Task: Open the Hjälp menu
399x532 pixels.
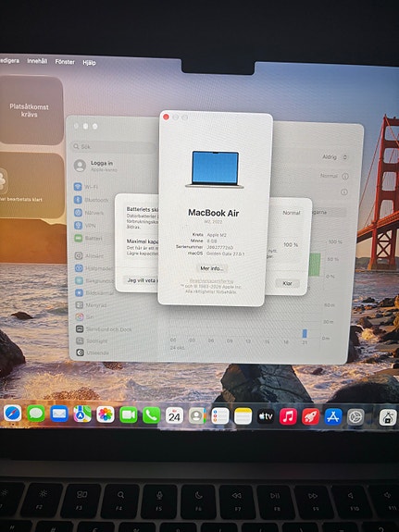Action: click(89, 63)
